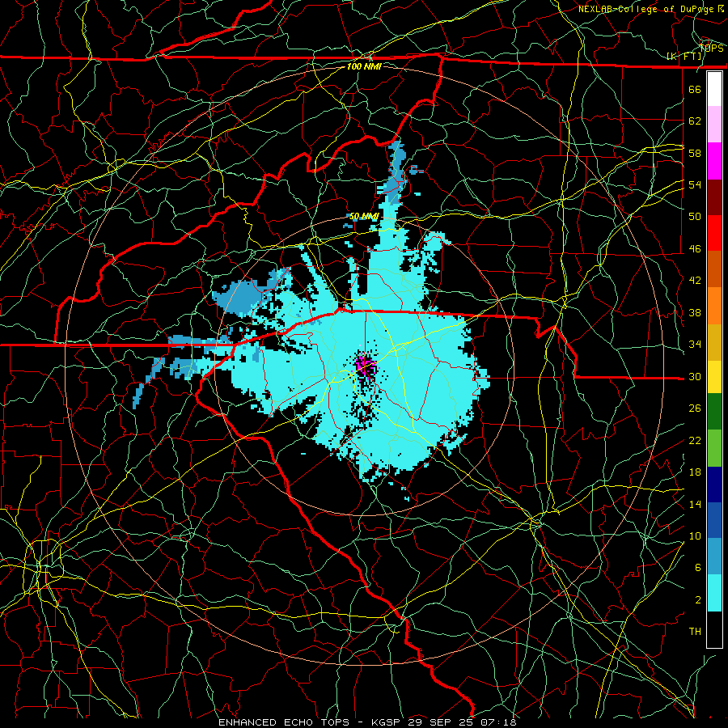Pick the yellow legend color band
Screen dimensions: 728x728
[x=714, y=377]
